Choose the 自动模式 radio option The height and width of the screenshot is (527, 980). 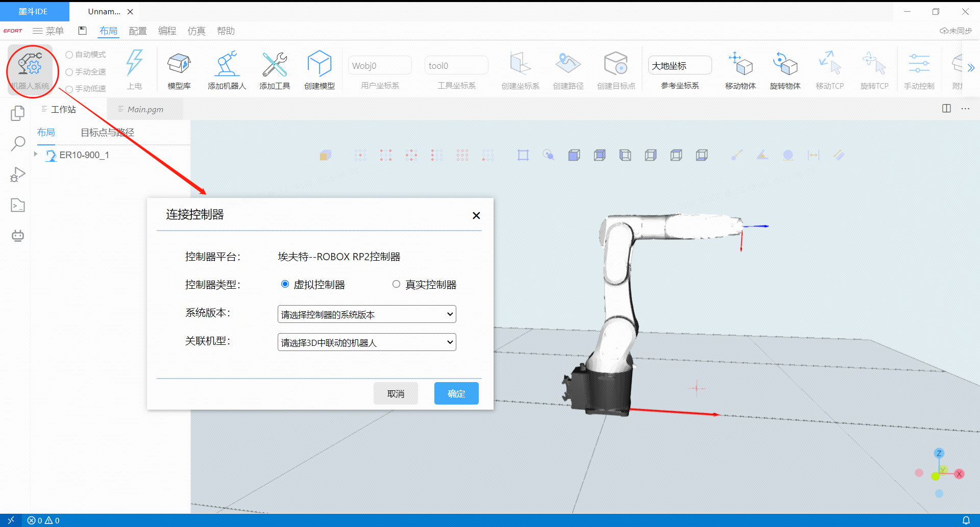pos(69,55)
